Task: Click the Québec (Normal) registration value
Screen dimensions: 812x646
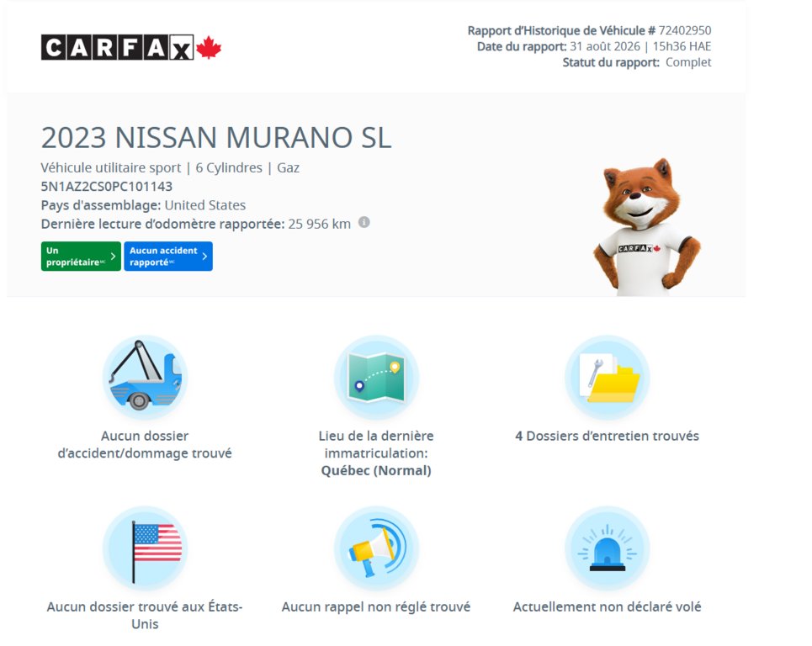Action: (376, 470)
